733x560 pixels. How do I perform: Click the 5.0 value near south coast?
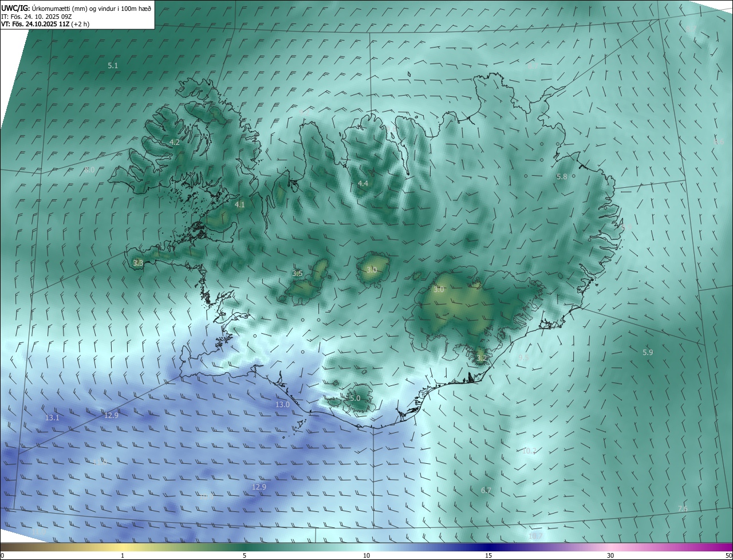tap(354, 399)
